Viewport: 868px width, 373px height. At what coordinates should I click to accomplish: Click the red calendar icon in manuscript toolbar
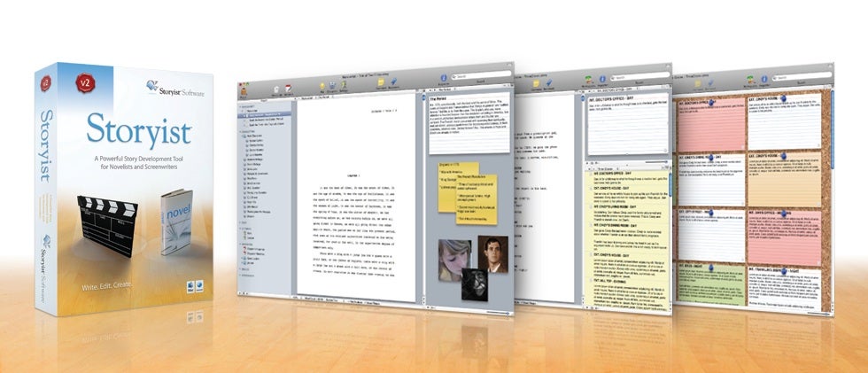(x=289, y=89)
